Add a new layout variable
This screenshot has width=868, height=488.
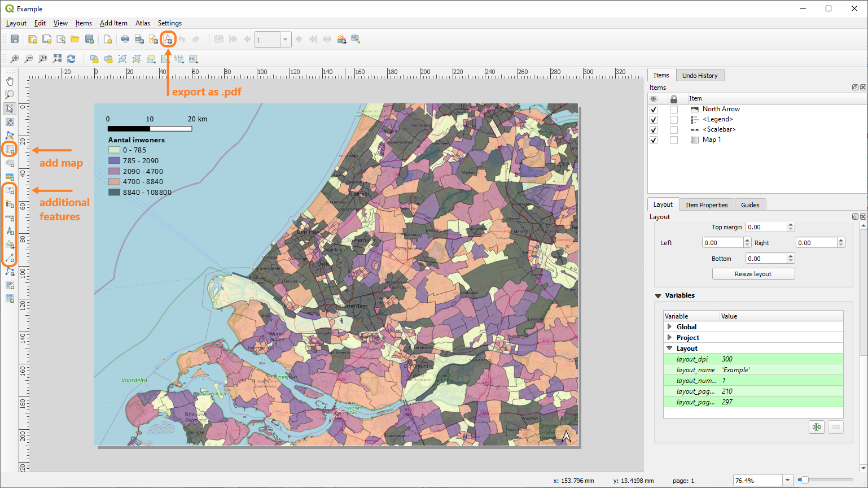tap(817, 427)
